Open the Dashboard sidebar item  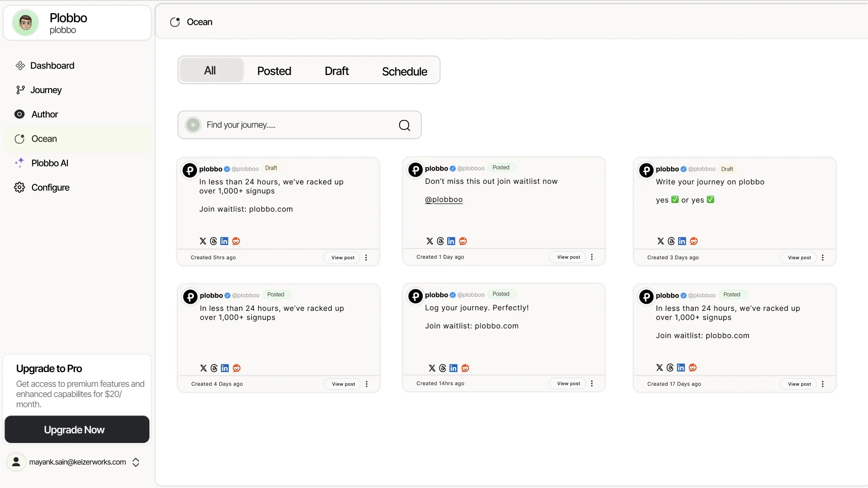77,66
